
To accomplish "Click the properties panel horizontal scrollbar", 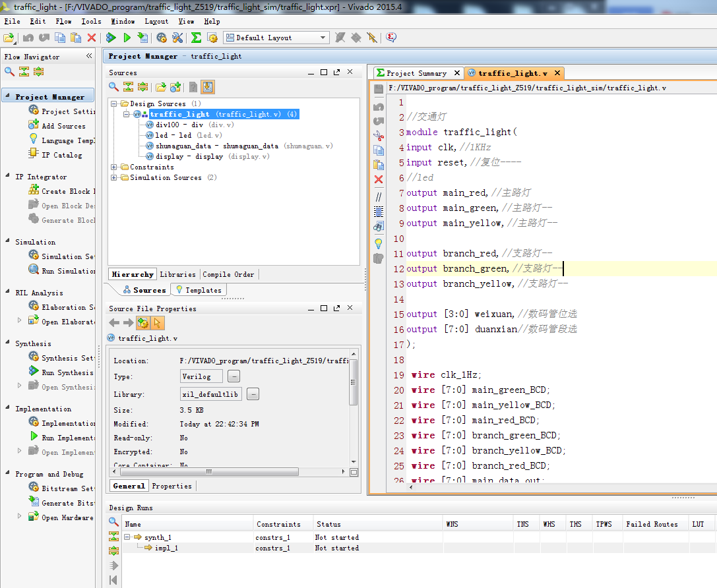I will pyautogui.click(x=208, y=472).
